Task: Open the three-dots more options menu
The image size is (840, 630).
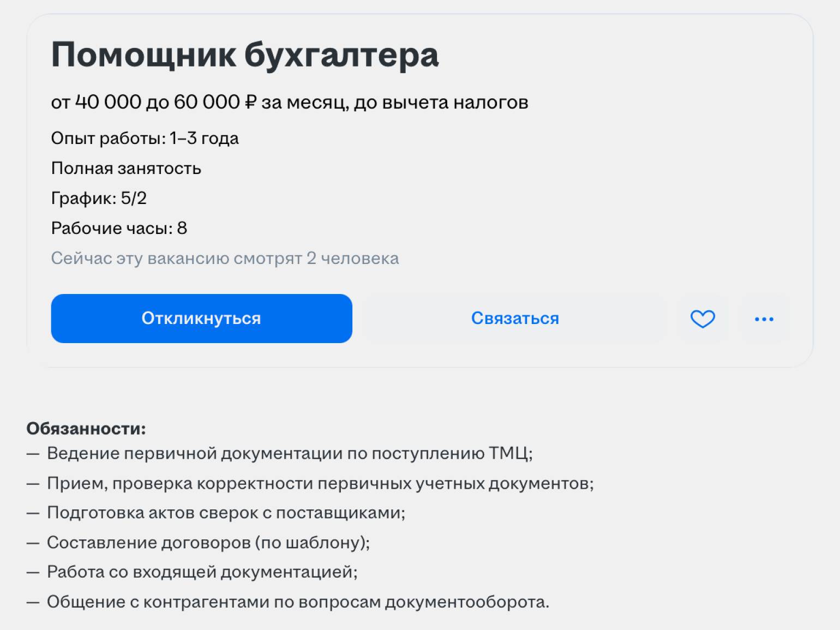Action: [764, 319]
